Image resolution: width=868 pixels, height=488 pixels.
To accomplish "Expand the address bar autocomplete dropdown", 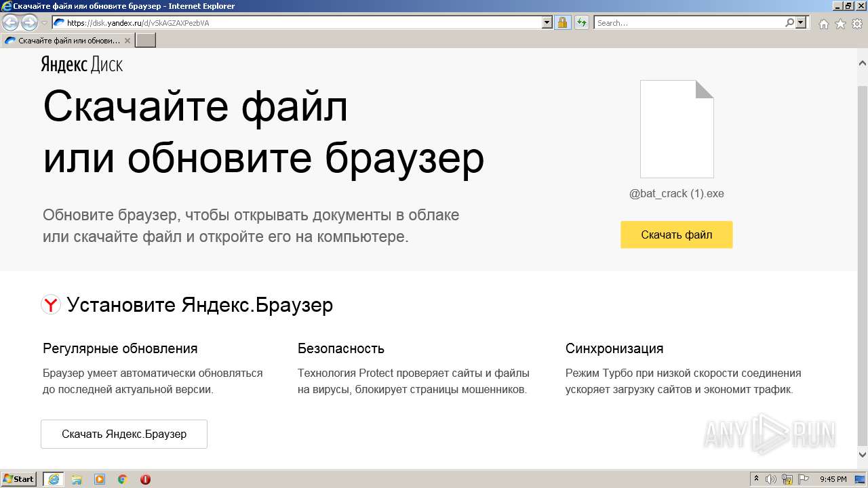I will point(548,22).
